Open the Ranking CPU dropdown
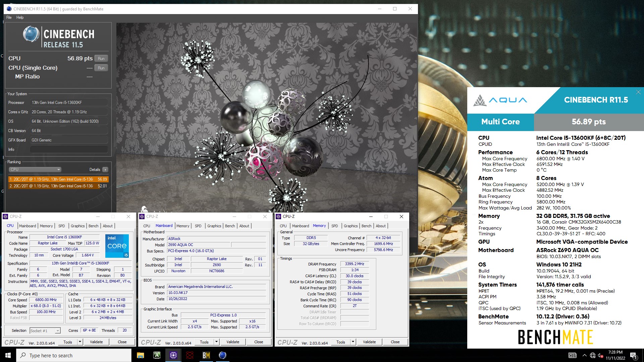 click(35, 170)
